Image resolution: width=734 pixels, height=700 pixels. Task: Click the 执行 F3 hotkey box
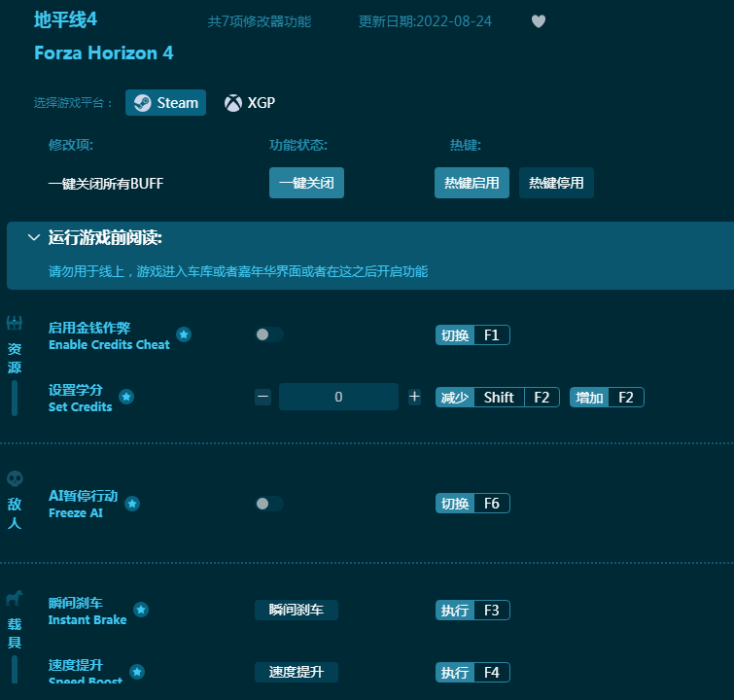pyautogui.click(x=472, y=611)
